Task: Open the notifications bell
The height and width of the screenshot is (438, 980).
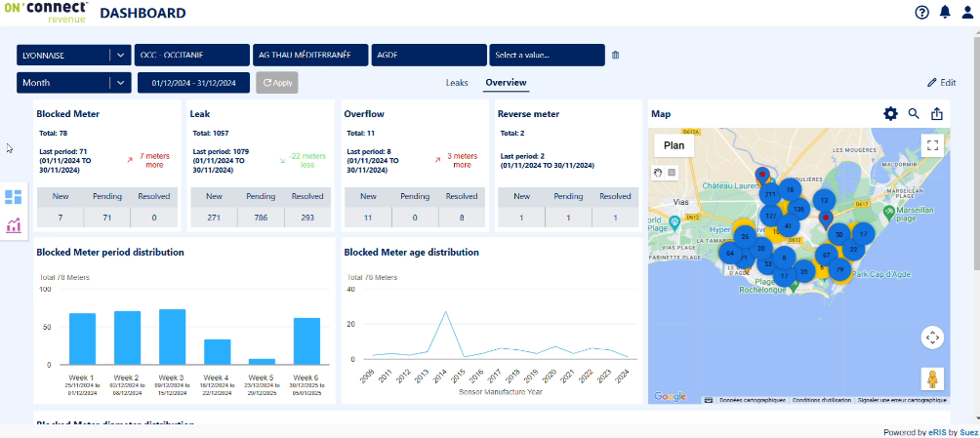Action: tap(945, 13)
